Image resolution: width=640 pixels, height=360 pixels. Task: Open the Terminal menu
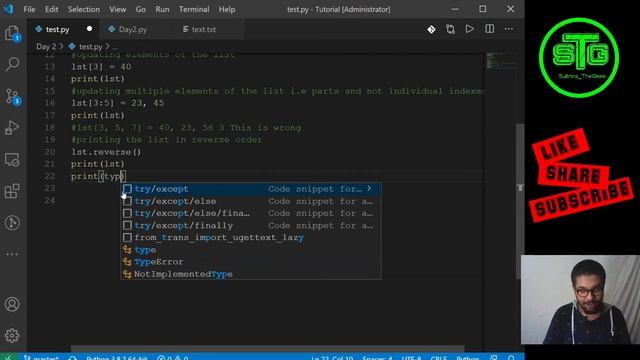point(194,9)
